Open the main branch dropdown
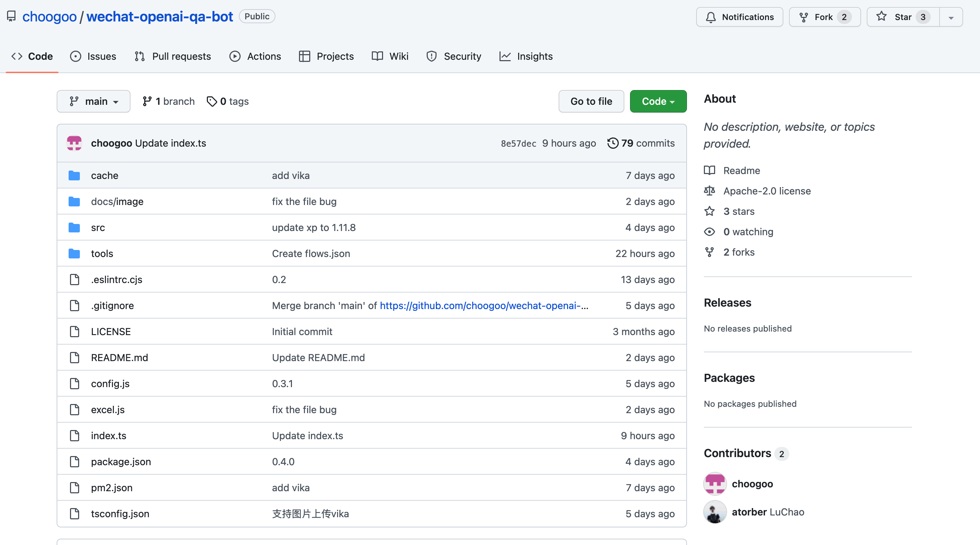Viewport: 980px width, 545px height. [94, 101]
